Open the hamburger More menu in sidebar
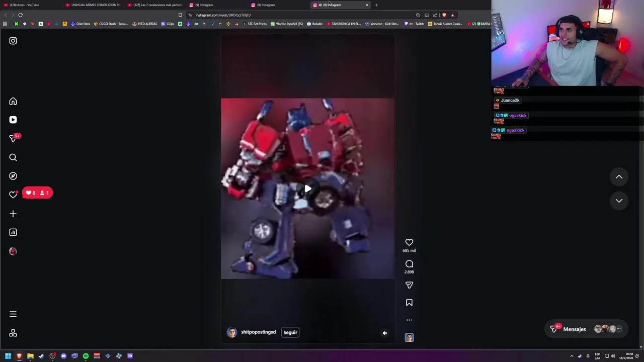This screenshot has height=362, width=644. pos(13,314)
